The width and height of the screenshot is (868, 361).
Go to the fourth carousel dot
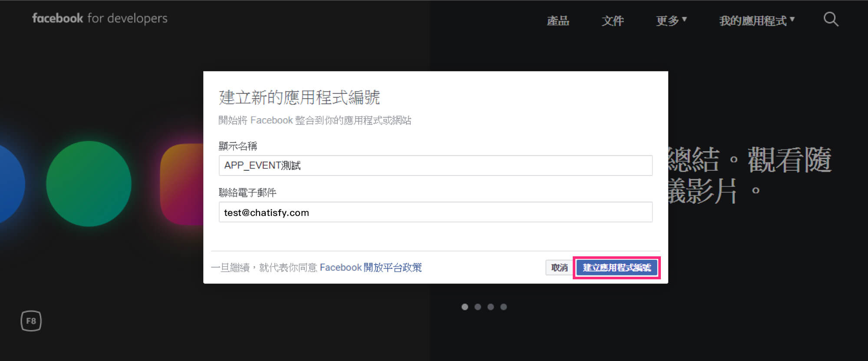tap(504, 307)
